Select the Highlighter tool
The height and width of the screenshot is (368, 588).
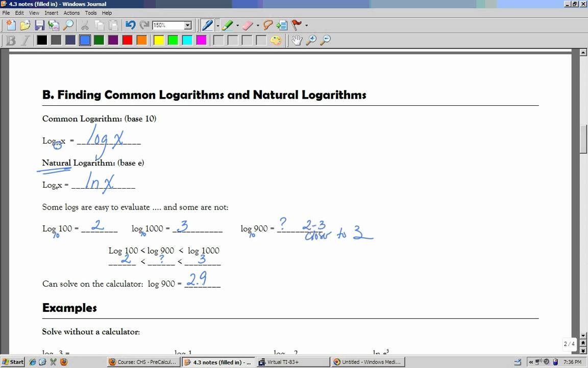coord(227,25)
